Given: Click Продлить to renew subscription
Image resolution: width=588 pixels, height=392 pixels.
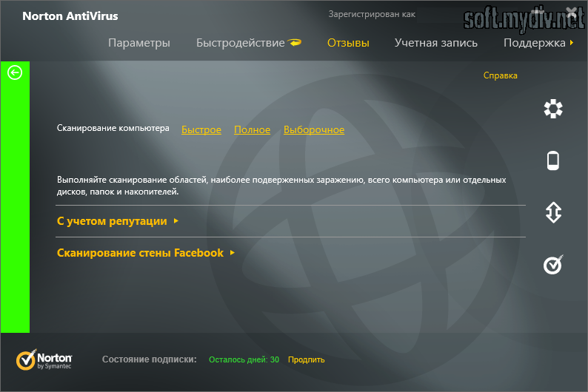Looking at the screenshot, I should tap(307, 359).
